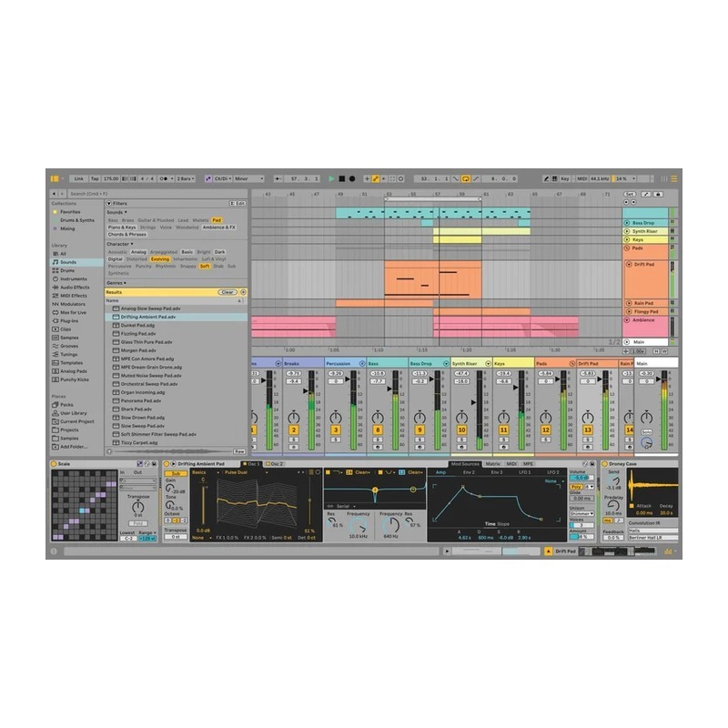Viewport: 728px width, 728px height.
Task: Click the Set locator button
Action: [630, 194]
